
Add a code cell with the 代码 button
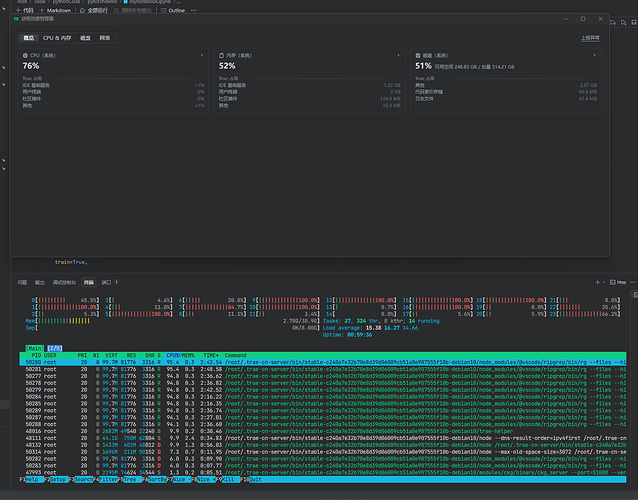pyautogui.click(x=24, y=10)
